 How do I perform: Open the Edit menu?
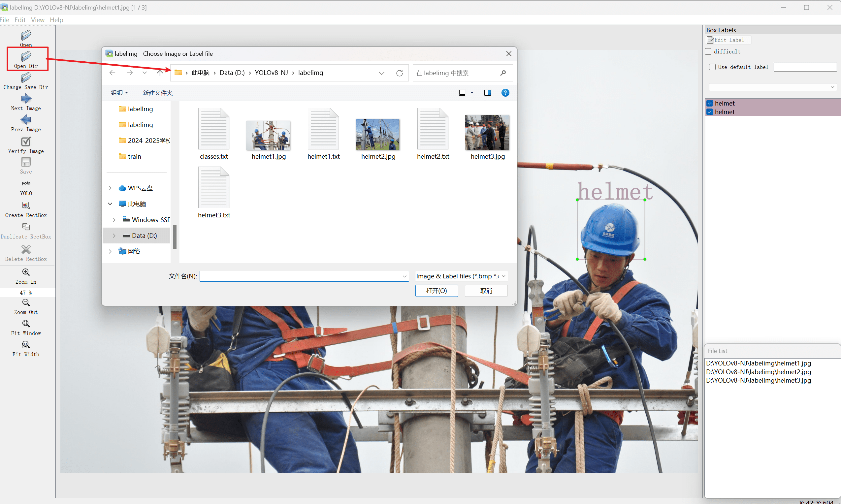tap(20, 20)
